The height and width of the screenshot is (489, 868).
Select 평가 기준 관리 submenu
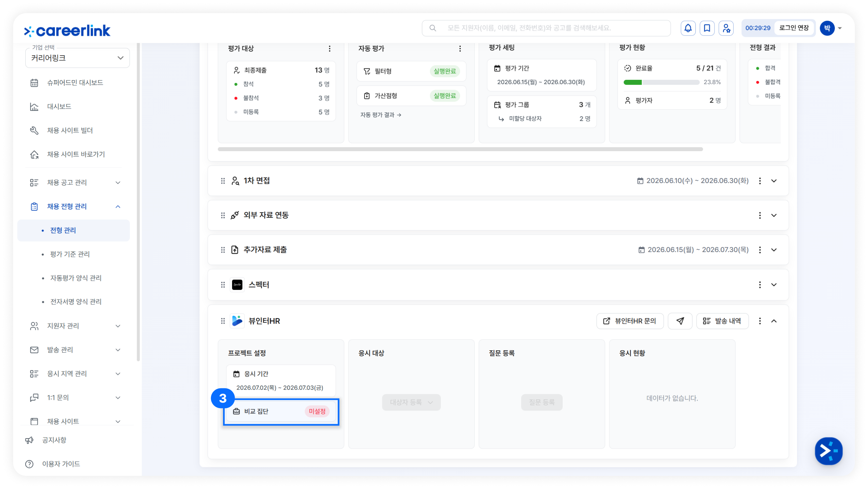(x=70, y=254)
